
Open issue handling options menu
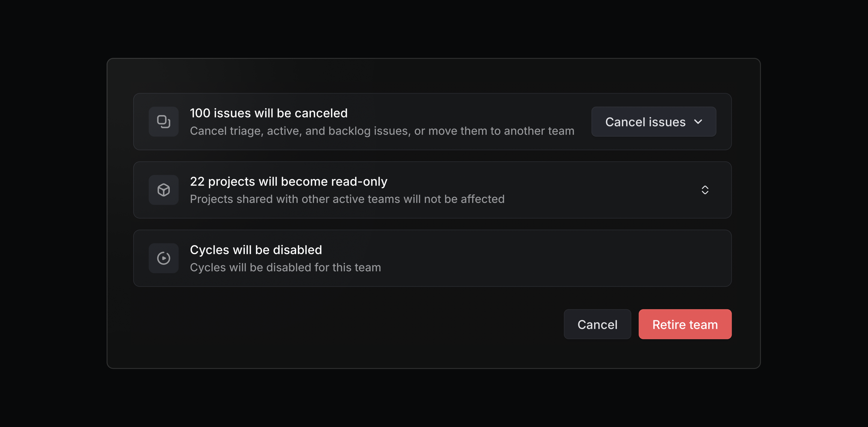click(x=653, y=122)
